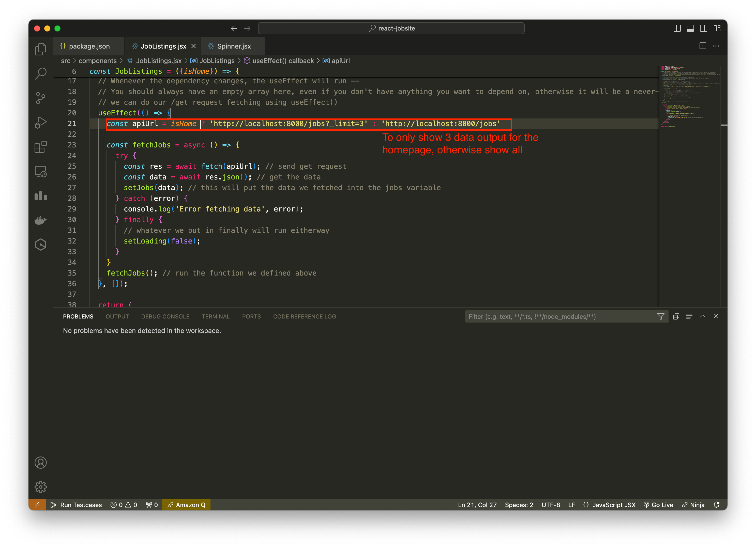Split the editor to the right
The image size is (756, 548).
point(703,46)
